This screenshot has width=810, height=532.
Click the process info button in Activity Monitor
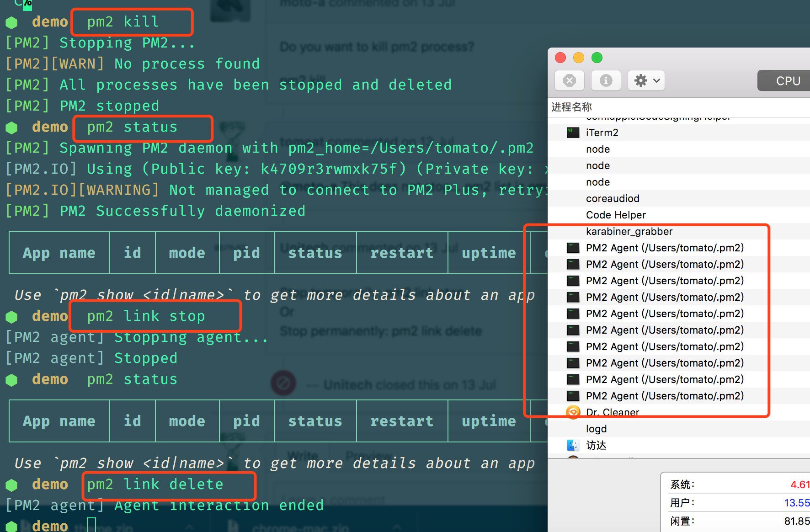tap(606, 81)
